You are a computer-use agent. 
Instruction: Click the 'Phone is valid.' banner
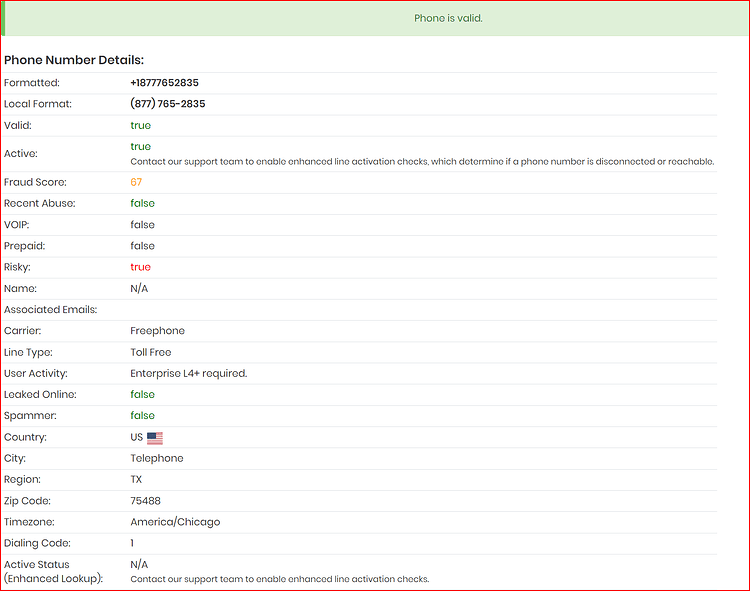click(375, 18)
